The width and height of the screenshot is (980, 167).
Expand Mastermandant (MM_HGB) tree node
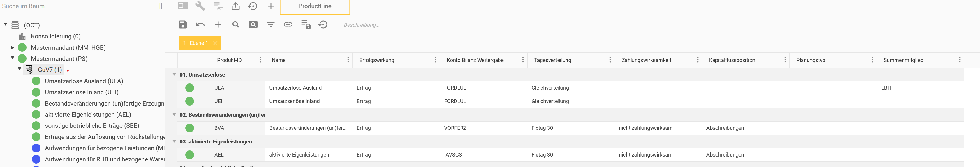(13, 47)
